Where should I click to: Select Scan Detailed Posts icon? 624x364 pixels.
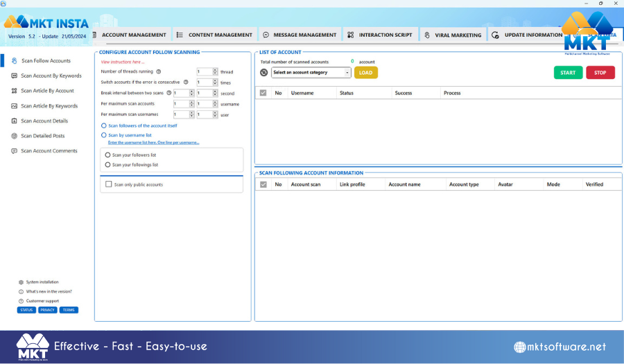(15, 136)
